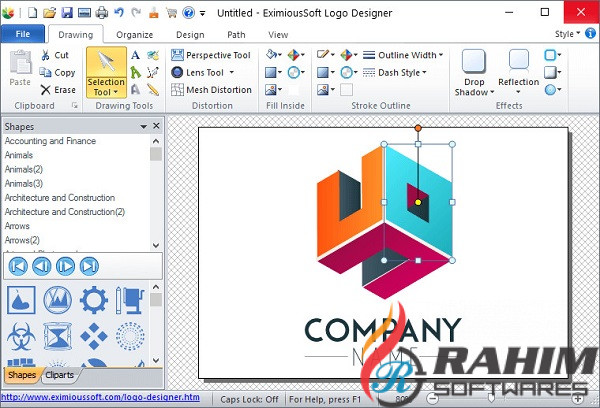The image size is (600, 408).
Task: Click the Paste button
Action: click(20, 68)
